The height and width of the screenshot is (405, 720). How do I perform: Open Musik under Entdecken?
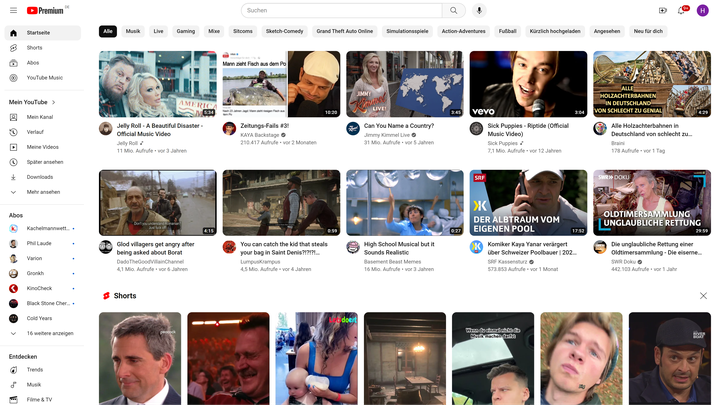click(x=43, y=385)
